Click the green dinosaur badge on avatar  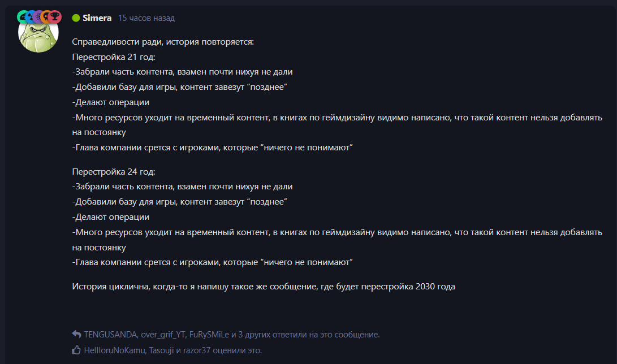[23, 16]
